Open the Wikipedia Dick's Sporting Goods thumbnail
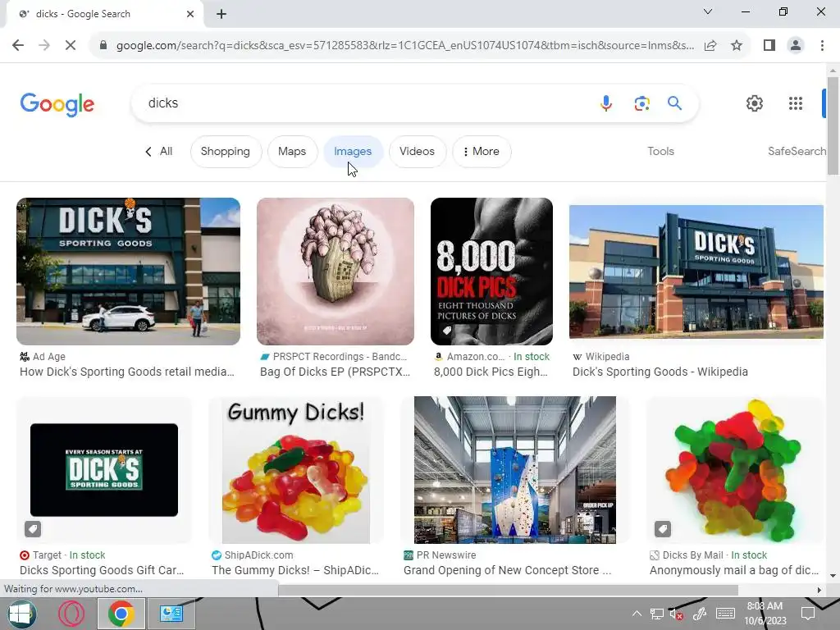The height and width of the screenshot is (630, 840). click(x=696, y=272)
